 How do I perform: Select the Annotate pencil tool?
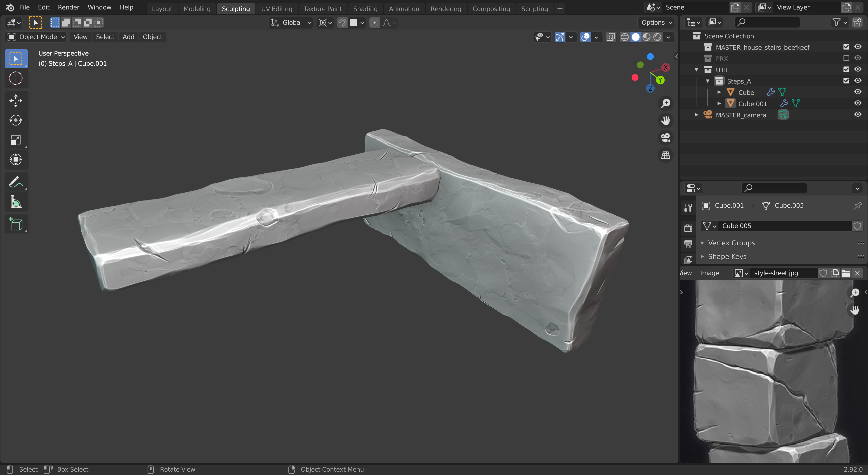click(x=16, y=182)
